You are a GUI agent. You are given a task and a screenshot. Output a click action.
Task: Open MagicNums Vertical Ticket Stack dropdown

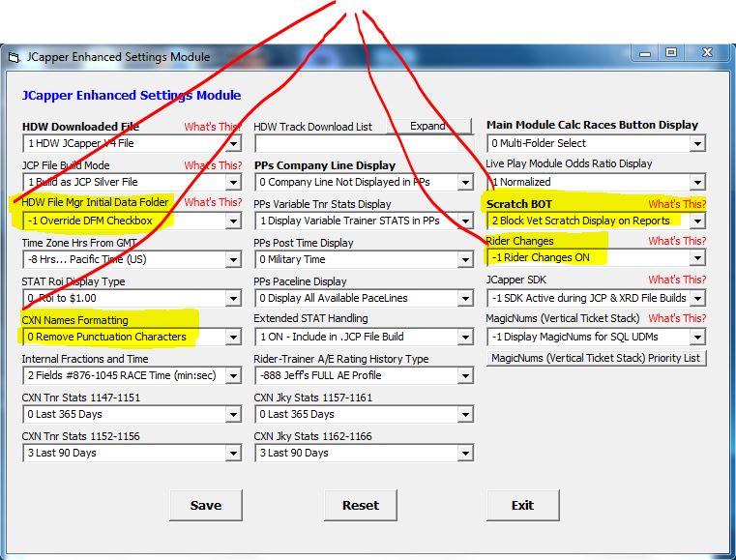click(697, 337)
